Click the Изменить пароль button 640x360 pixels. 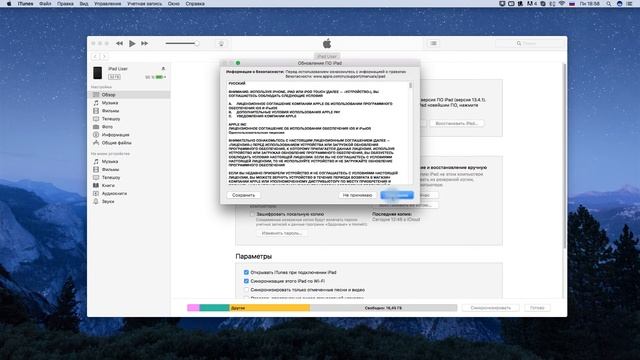(x=282, y=233)
